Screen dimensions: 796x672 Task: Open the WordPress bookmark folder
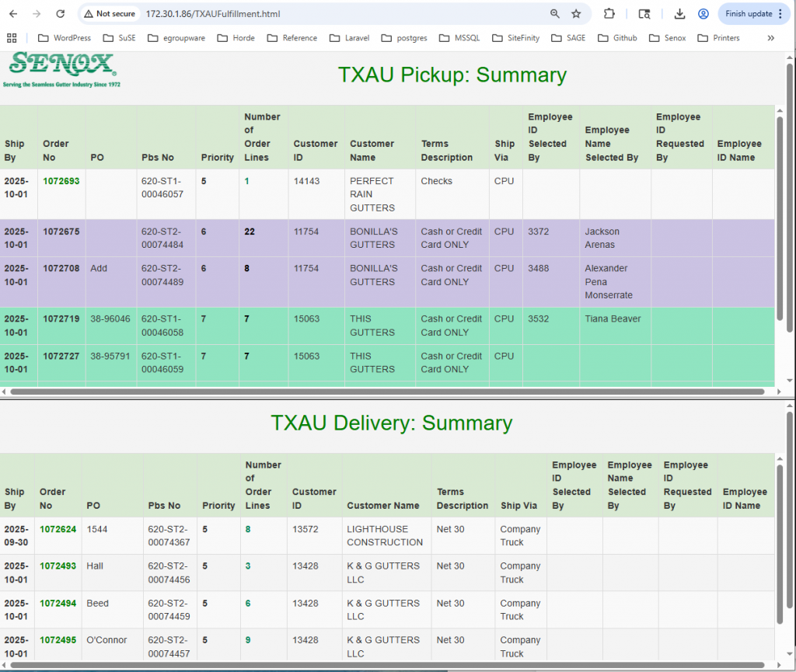click(x=64, y=37)
